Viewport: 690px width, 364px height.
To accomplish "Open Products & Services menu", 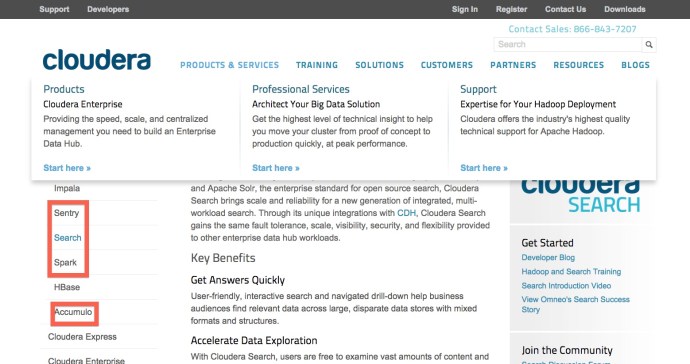I will pos(229,65).
